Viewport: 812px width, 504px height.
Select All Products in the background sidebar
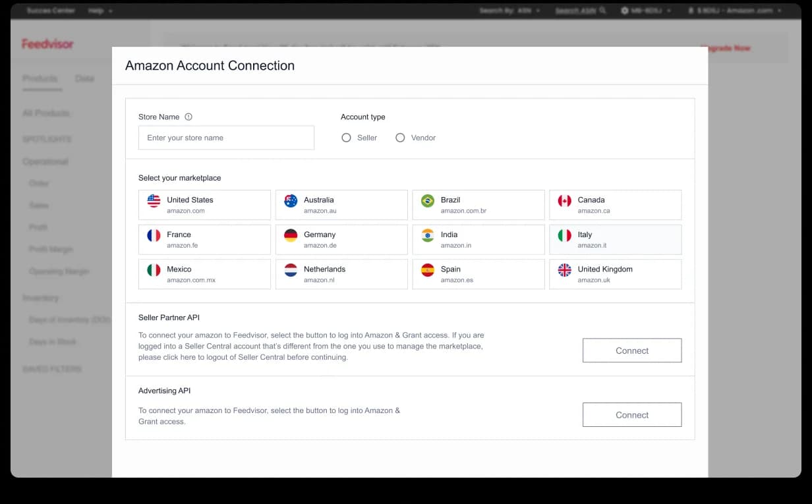point(46,113)
